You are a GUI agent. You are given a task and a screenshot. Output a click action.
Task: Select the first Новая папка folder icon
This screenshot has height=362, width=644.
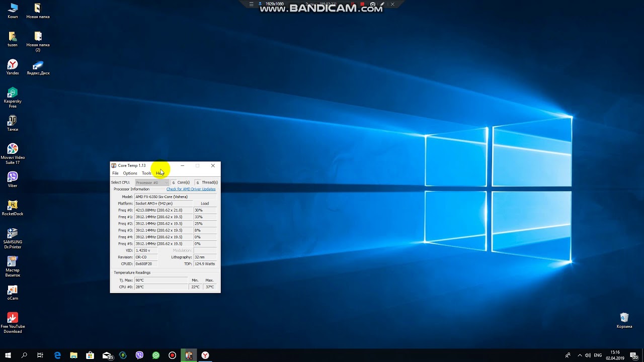click(38, 11)
